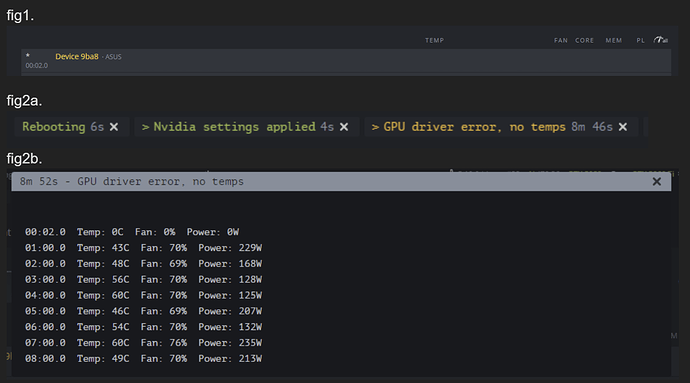Select the 02:00.0 Temp: 48C log line

click(x=143, y=264)
